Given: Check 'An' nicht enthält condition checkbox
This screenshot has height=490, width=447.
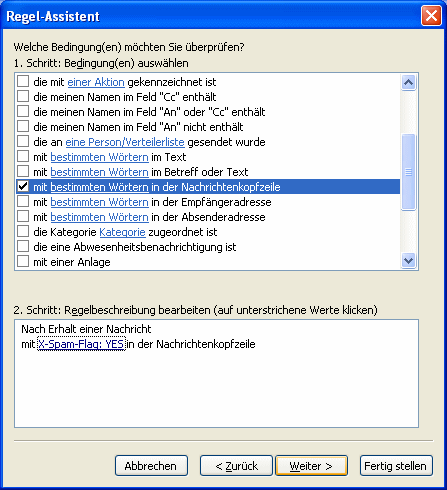Looking at the screenshot, I should pos(23,127).
